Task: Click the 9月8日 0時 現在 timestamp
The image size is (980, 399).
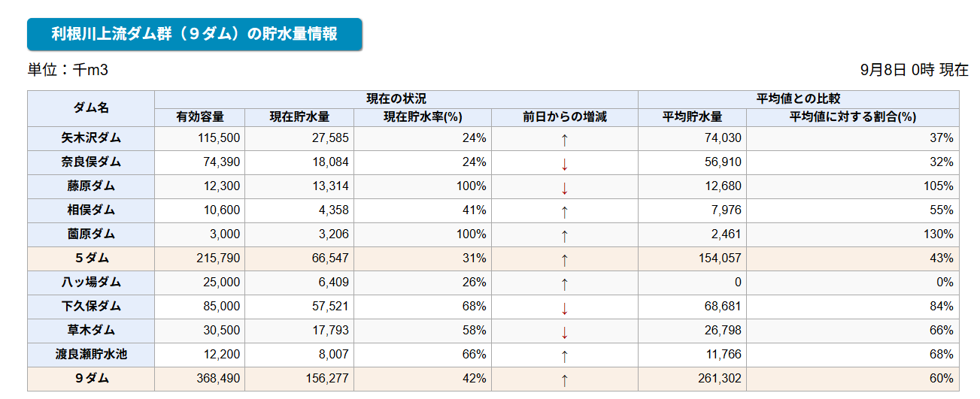Action: pyautogui.click(x=914, y=70)
